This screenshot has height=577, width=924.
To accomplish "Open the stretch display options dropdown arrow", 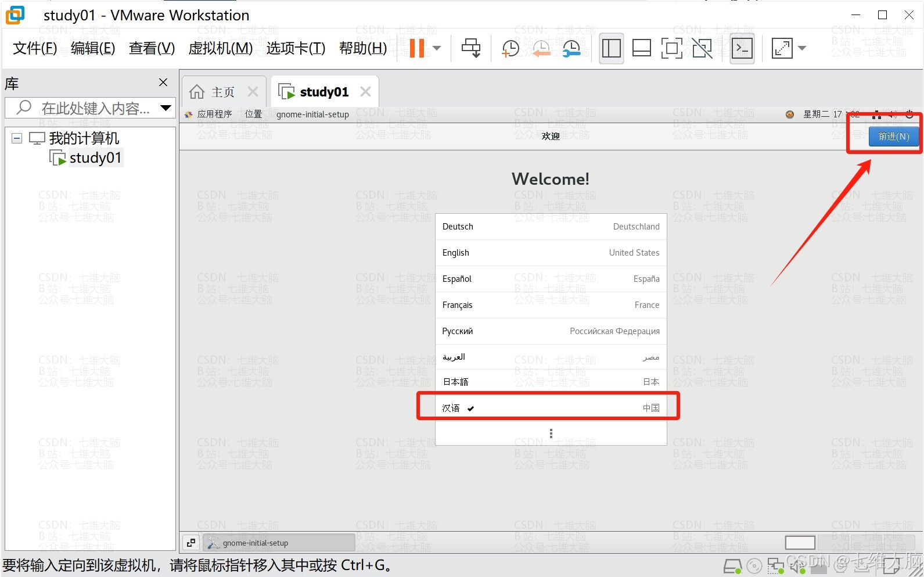I will pos(802,48).
